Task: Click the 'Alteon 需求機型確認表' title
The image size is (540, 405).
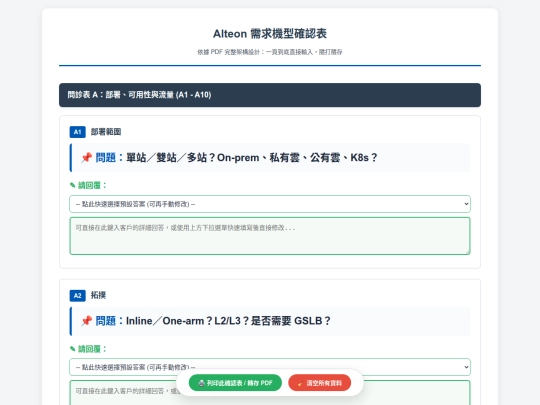Action: (x=270, y=34)
